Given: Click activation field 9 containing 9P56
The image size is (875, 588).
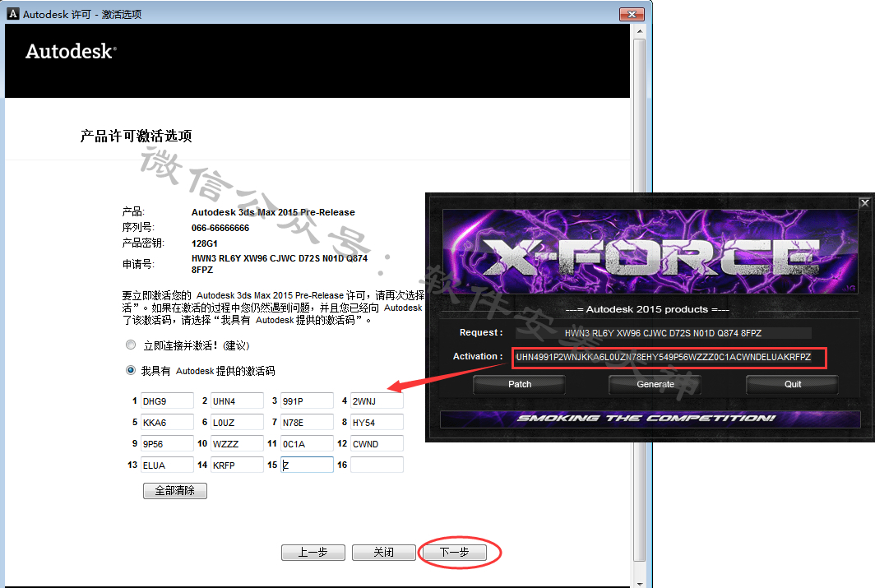Looking at the screenshot, I should point(167,443).
